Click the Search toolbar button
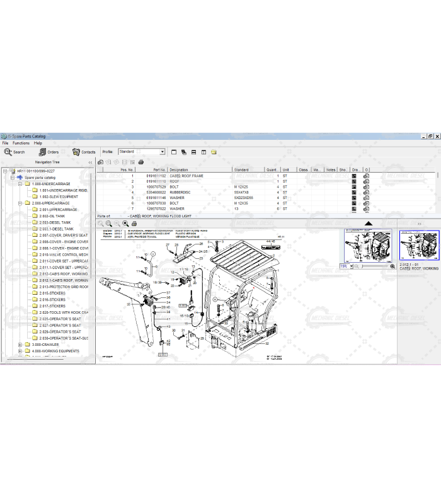This screenshot has width=441, height=504. [x=14, y=152]
